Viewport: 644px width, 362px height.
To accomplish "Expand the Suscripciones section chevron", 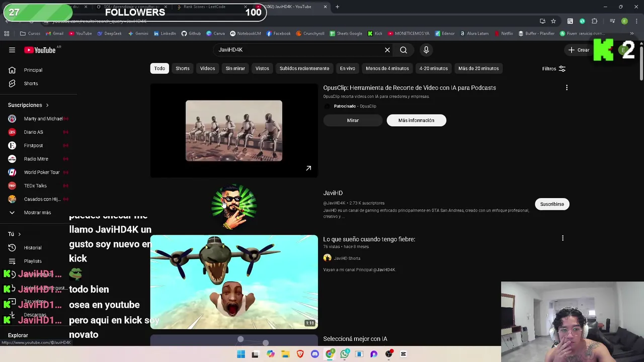I will (x=47, y=105).
